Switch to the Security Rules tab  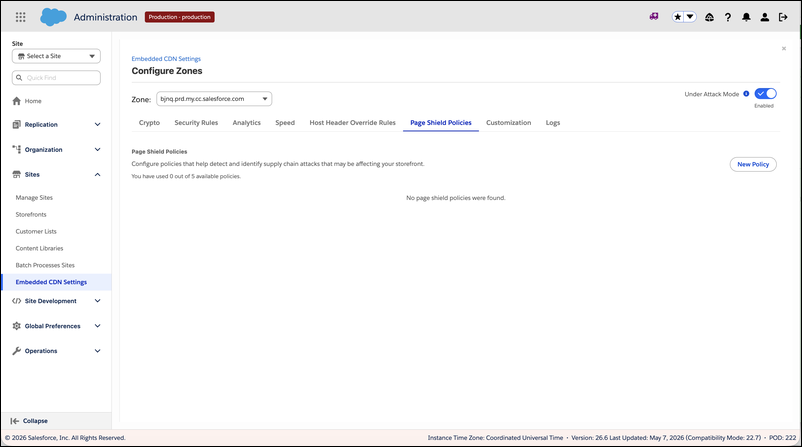click(x=196, y=123)
